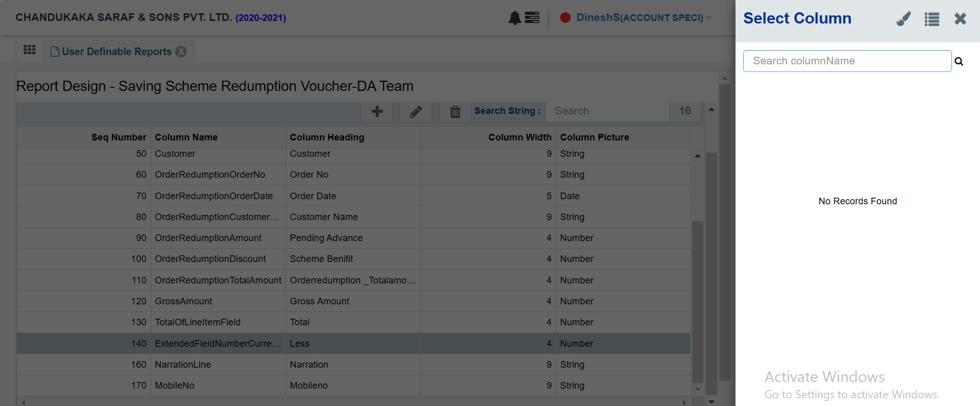980x406 pixels.
Task: Close the User Definable Reports tab
Action: [181, 52]
